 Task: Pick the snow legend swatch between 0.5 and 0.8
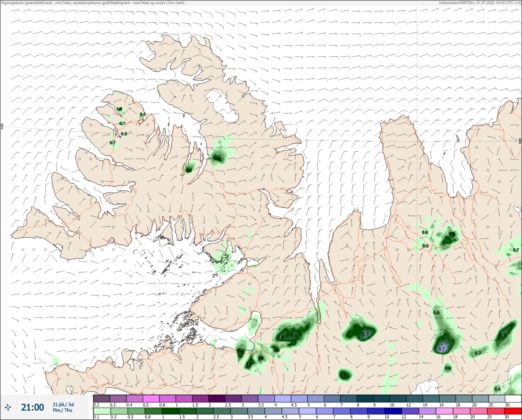[151, 398]
